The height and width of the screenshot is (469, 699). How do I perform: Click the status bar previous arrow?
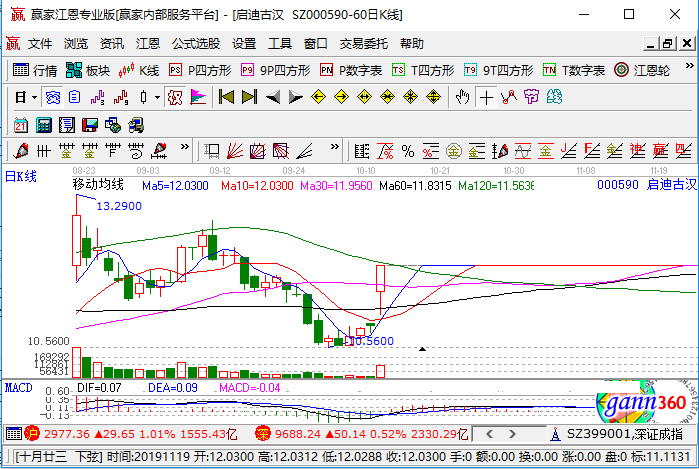(489, 434)
